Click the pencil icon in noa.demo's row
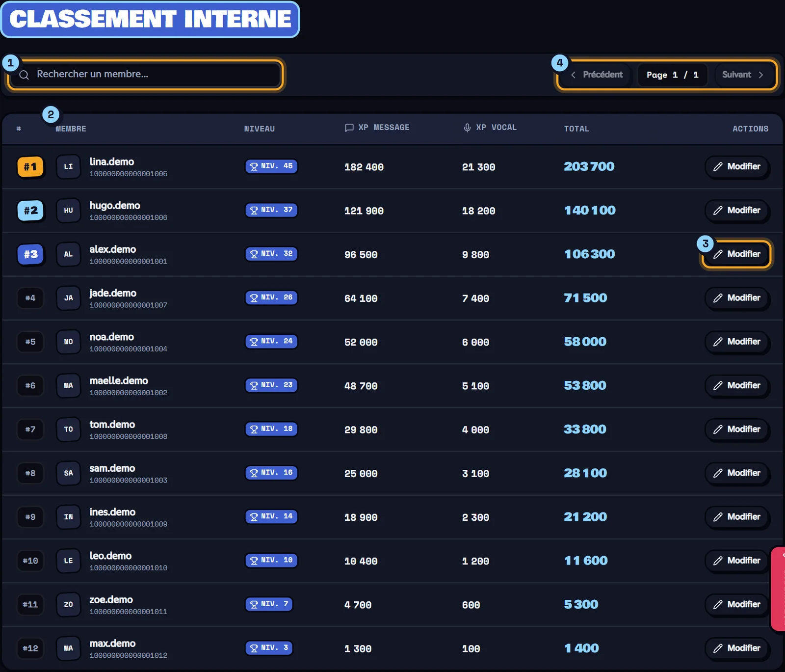Image resolution: width=785 pixels, height=672 pixels. [718, 342]
